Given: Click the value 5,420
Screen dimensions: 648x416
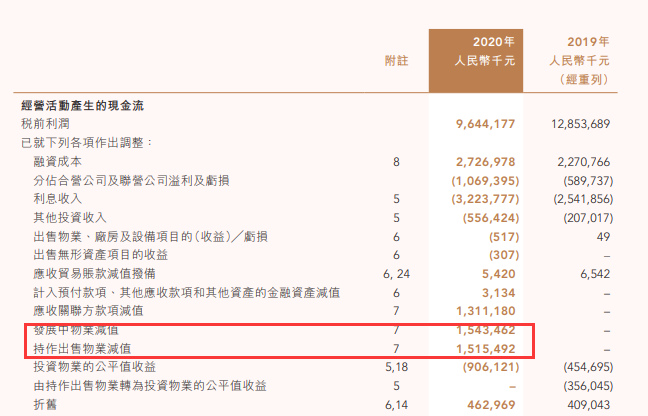Looking at the screenshot, I should tap(499, 274).
